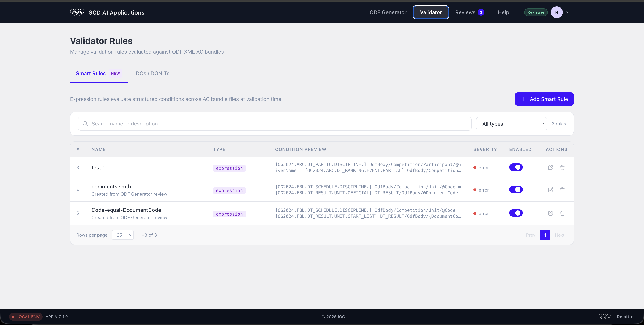
Task: Open the ODF Generator page
Action: point(388,12)
